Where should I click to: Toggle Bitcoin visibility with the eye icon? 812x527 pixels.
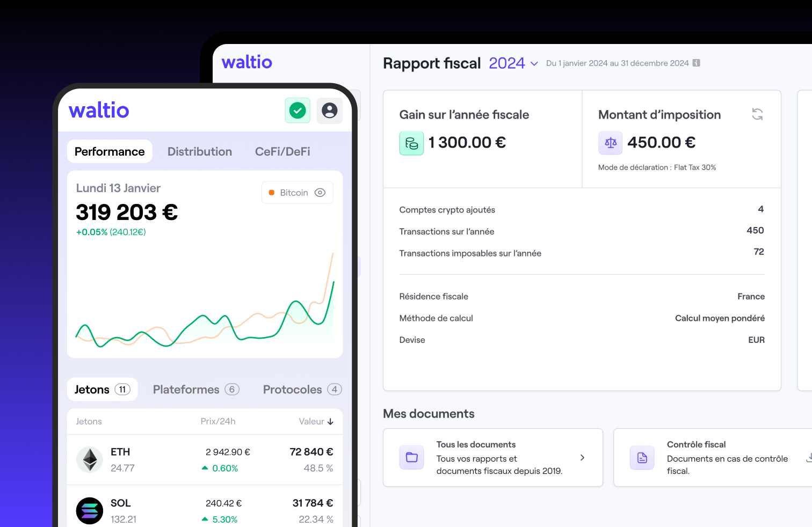tap(320, 192)
